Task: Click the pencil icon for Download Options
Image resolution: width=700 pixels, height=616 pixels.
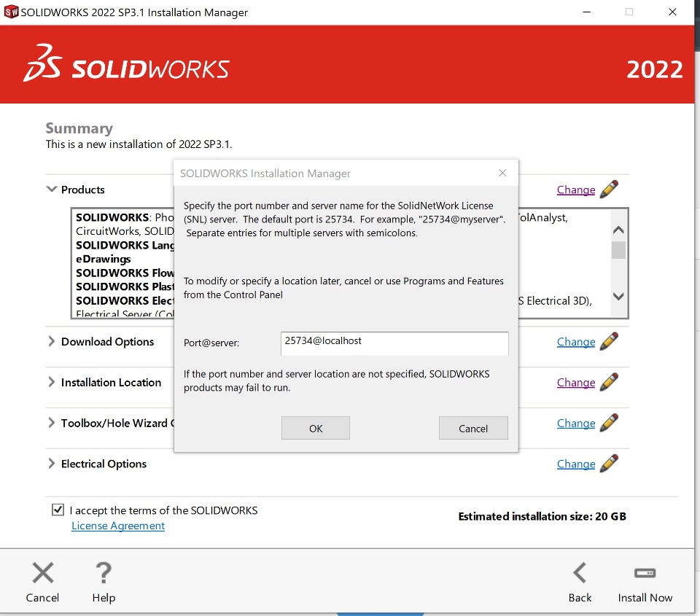Action: tap(609, 341)
